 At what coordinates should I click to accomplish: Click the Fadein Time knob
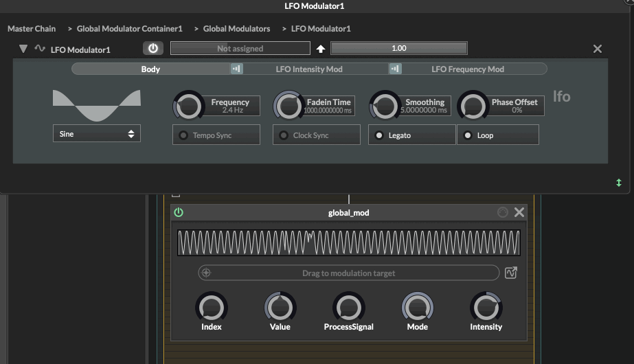(x=288, y=106)
